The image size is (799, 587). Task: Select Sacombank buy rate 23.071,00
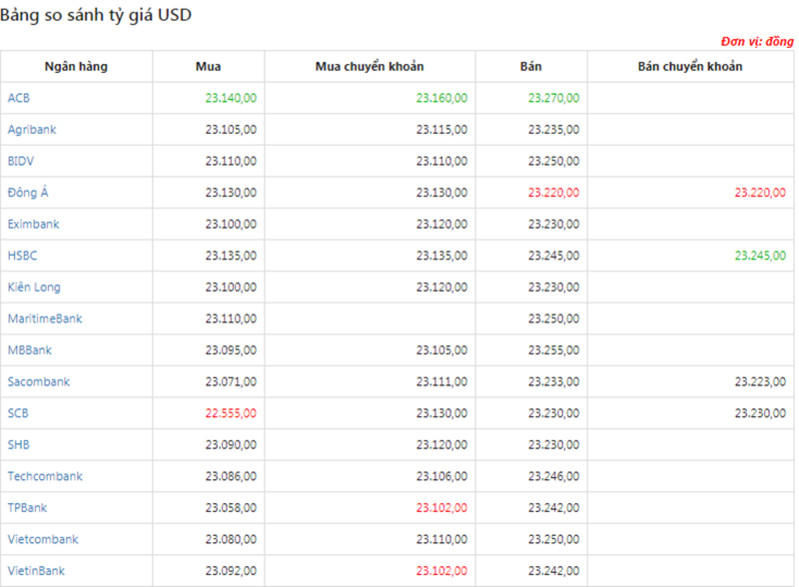point(231,382)
